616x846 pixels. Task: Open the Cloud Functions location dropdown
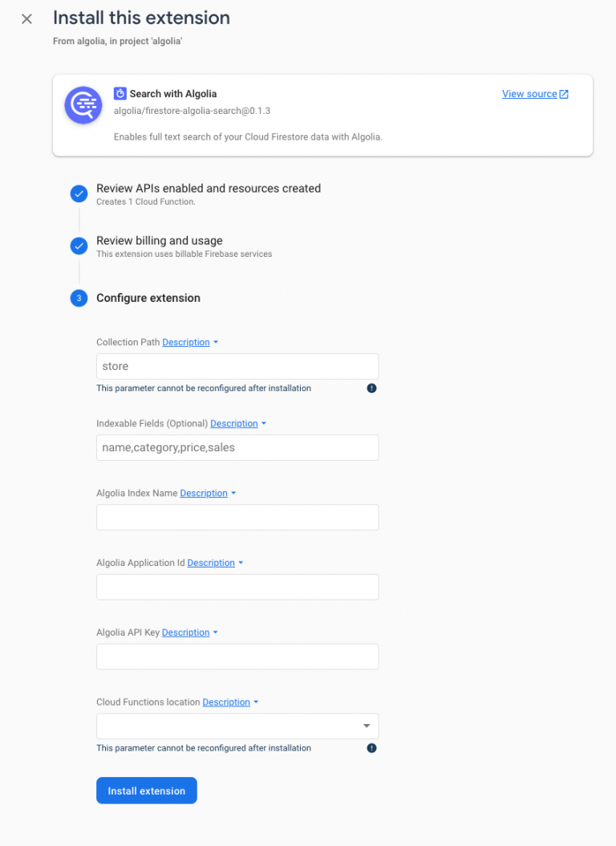coord(237,726)
